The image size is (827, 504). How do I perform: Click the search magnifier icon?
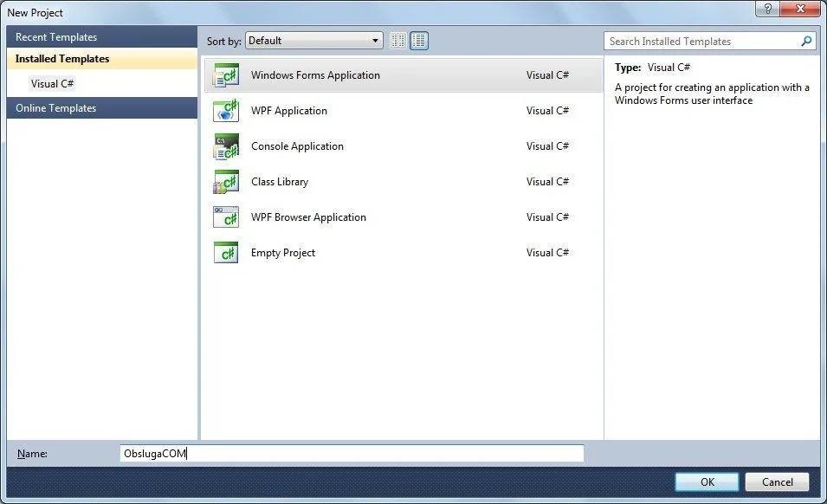806,41
